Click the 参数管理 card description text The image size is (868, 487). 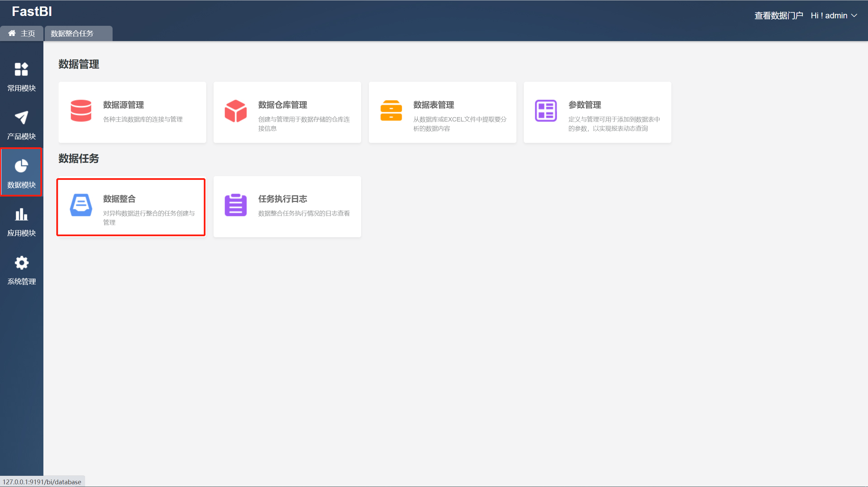pos(614,124)
